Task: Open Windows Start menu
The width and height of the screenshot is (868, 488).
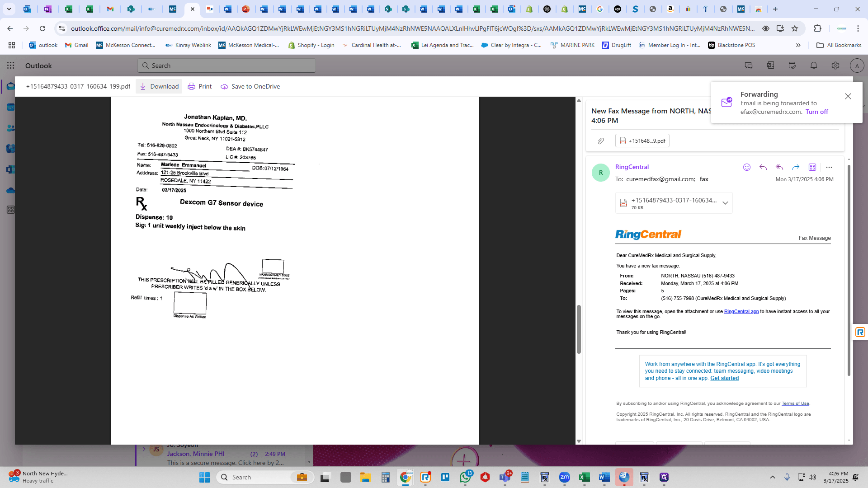Action: (x=204, y=477)
